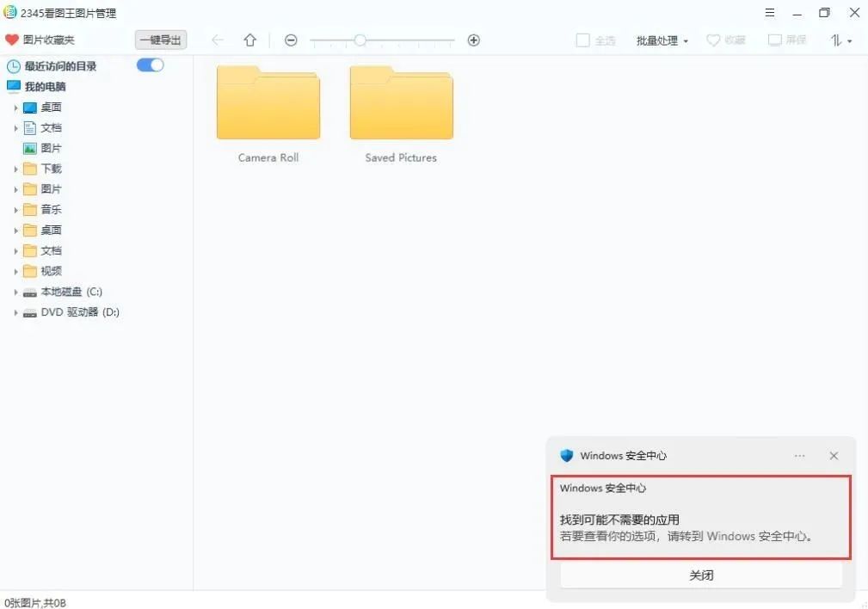This screenshot has height=609, width=868.
Task: Expand the 本地磁盘 (C:) tree node
Action: (x=16, y=292)
